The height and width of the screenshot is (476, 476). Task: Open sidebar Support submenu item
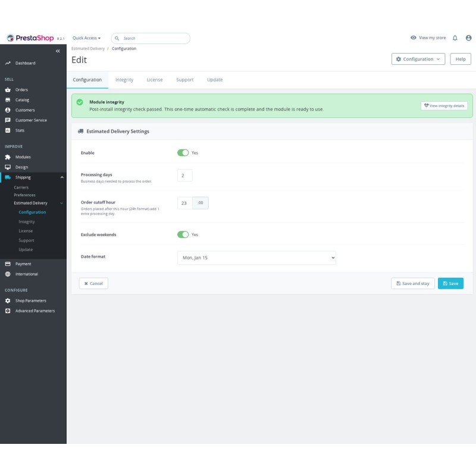click(x=26, y=240)
